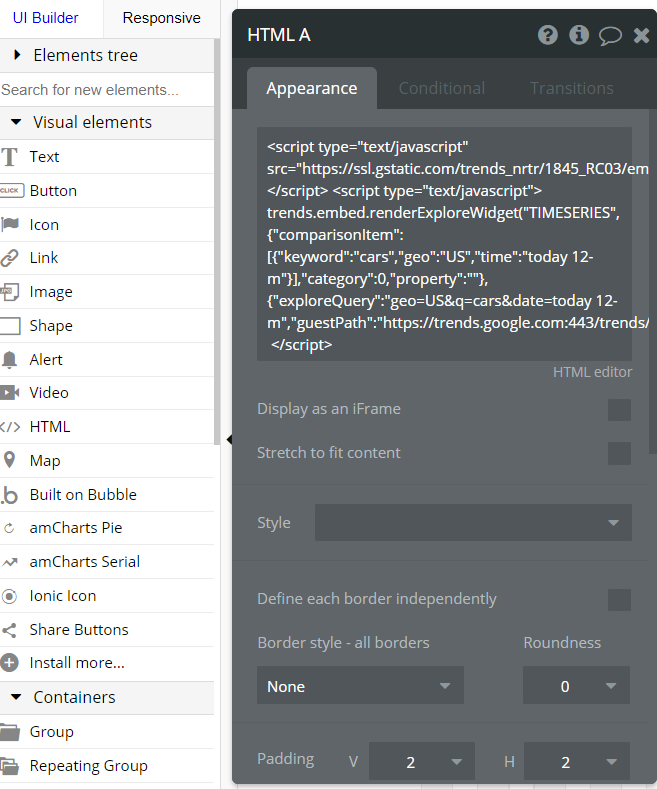Viewport: 657px width, 789px height.
Task: Click the Ionic Icon label
Action: (x=62, y=596)
